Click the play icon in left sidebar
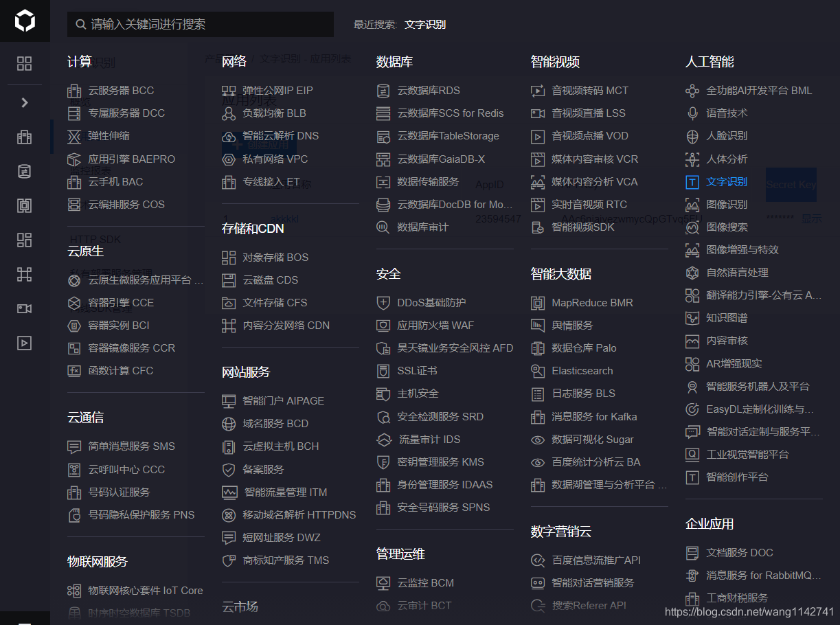Screen dimensions: 840x625 point(25,343)
